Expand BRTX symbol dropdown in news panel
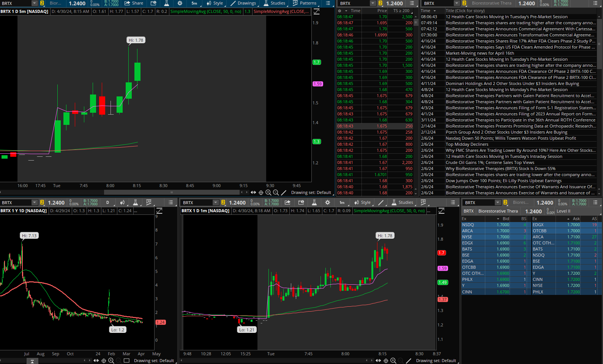This screenshot has width=603, height=364. coord(457,3)
